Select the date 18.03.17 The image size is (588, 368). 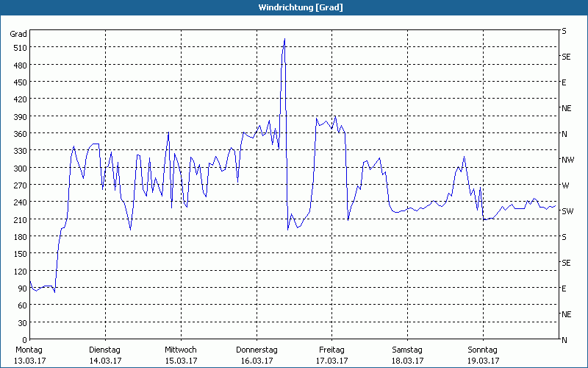(408, 361)
